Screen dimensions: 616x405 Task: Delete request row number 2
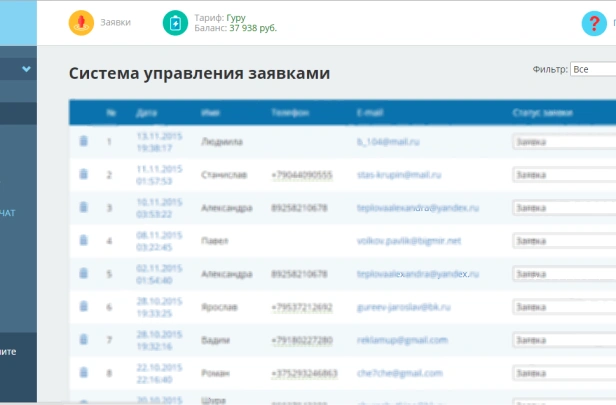tap(83, 174)
